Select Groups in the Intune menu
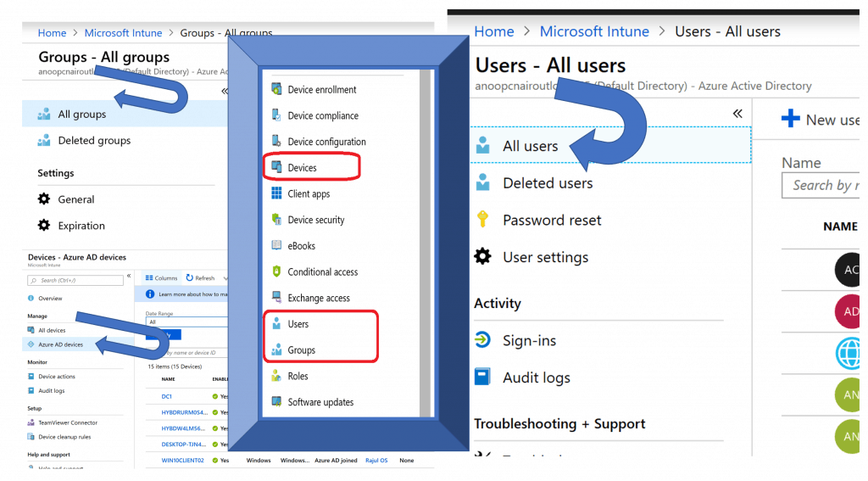The height and width of the screenshot is (481, 868). [293, 350]
